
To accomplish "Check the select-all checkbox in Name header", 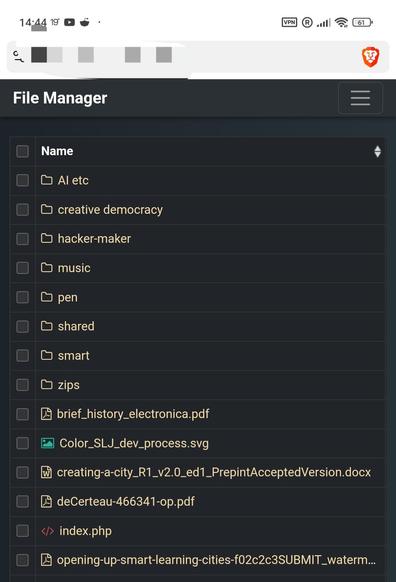I will click(22, 151).
